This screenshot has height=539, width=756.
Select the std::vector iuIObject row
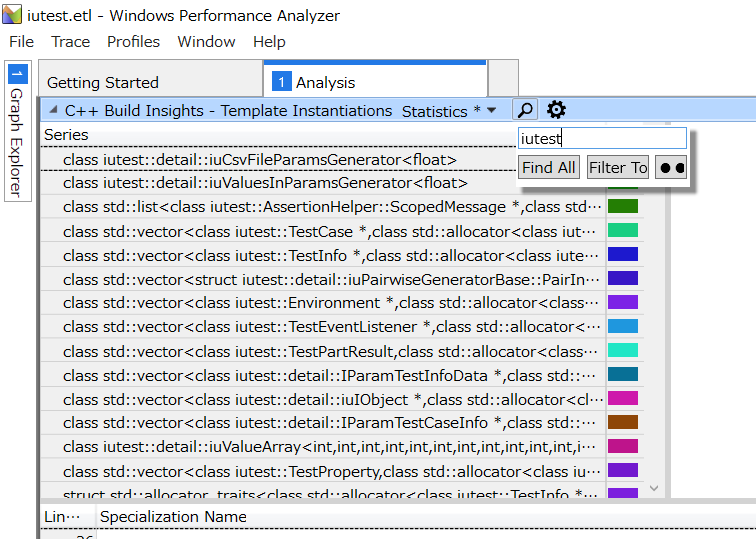[323, 399]
